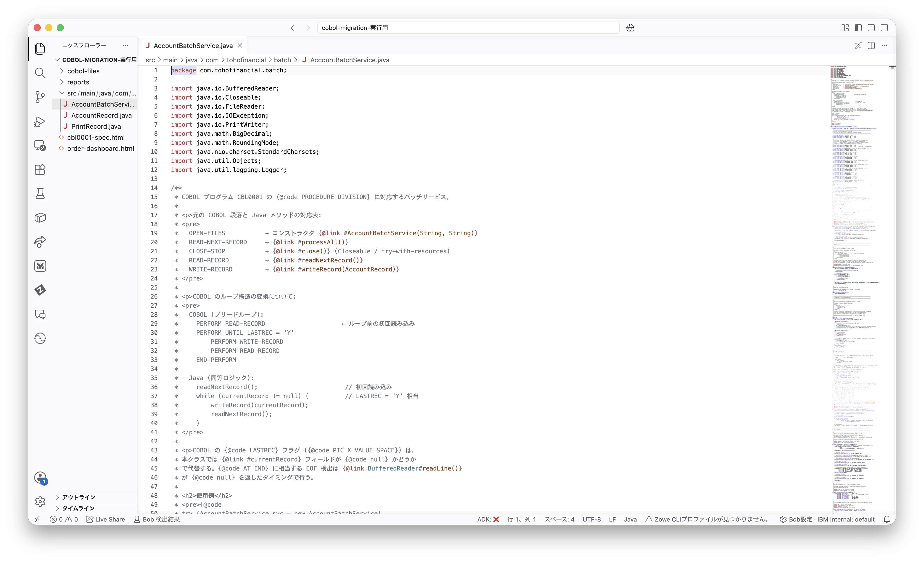This screenshot has height=562, width=924.
Task: Open the M-logo extension icon
Action: (40, 266)
